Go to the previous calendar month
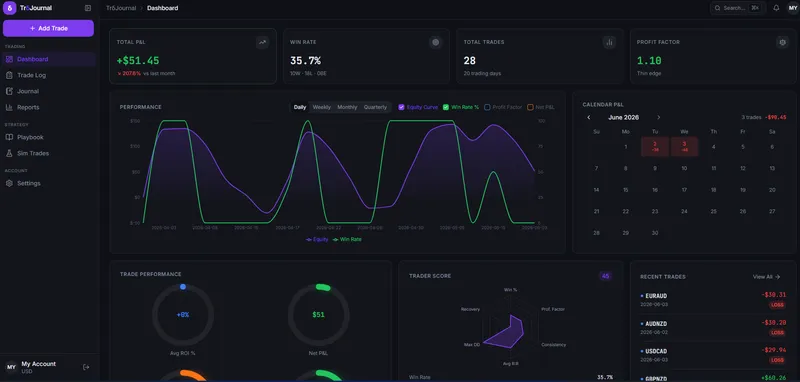The width and height of the screenshot is (800, 382). [589, 118]
